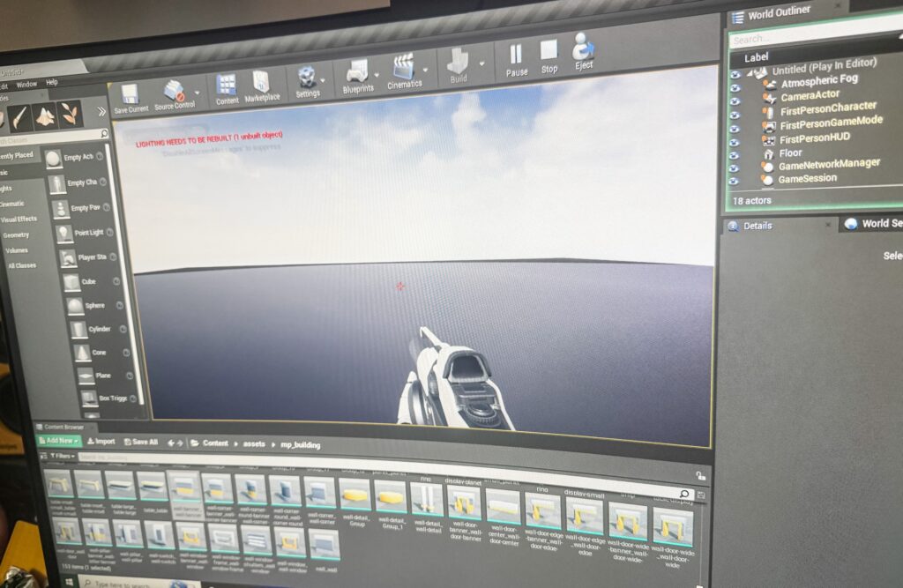Open the Source Control dropdown arrow

198,93
